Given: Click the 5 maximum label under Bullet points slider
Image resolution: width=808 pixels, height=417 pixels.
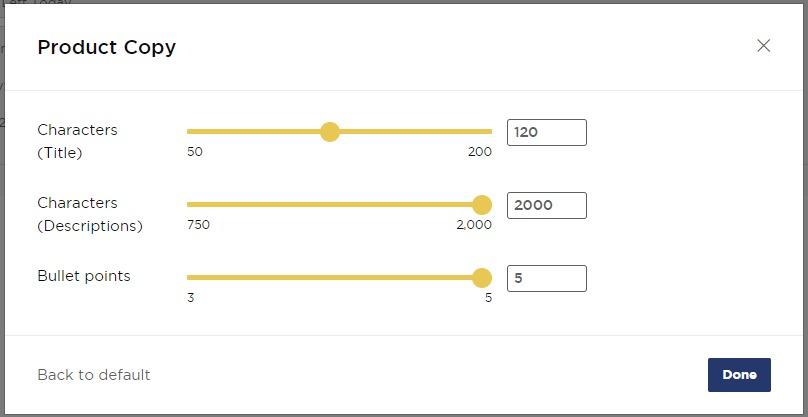Looking at the screenshot, I should click(488, 298).
